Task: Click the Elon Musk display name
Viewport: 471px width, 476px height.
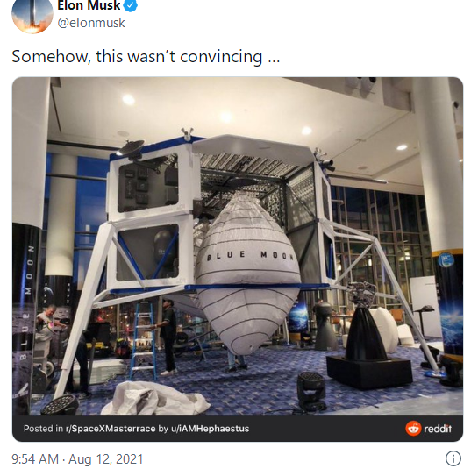Action: click(x=89, y=5)
